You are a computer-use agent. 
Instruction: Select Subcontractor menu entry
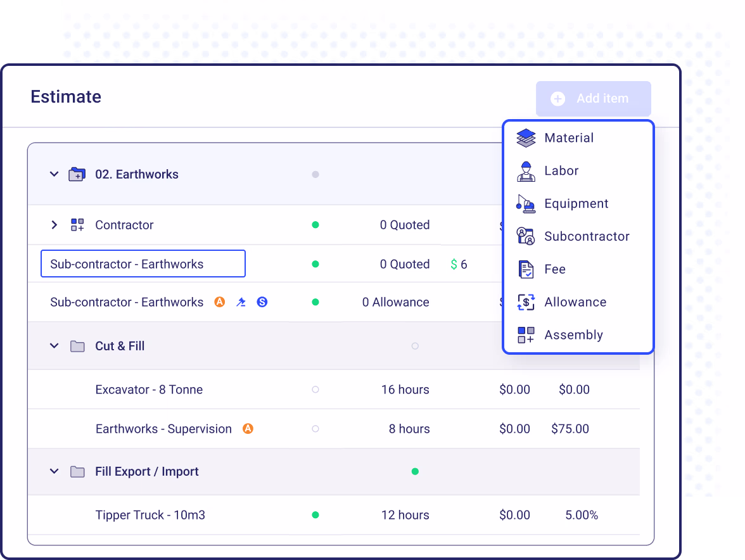(578, 236)
